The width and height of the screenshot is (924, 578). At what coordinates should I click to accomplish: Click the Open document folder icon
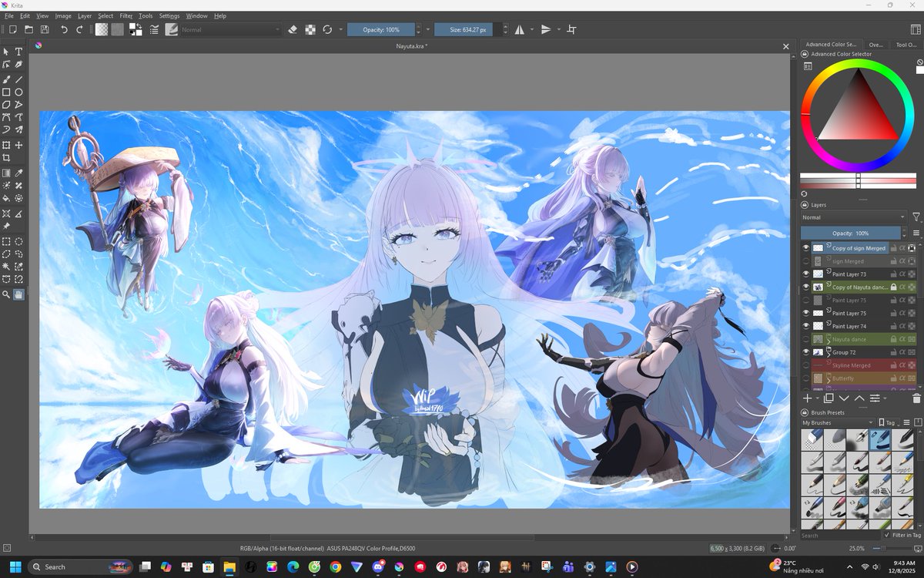click(x=28, y=29)
